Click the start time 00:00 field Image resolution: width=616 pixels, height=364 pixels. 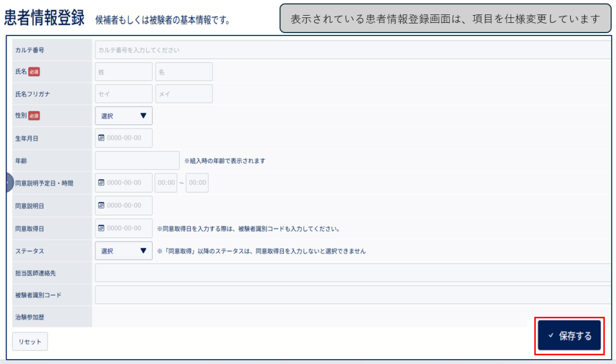(166, 183)
